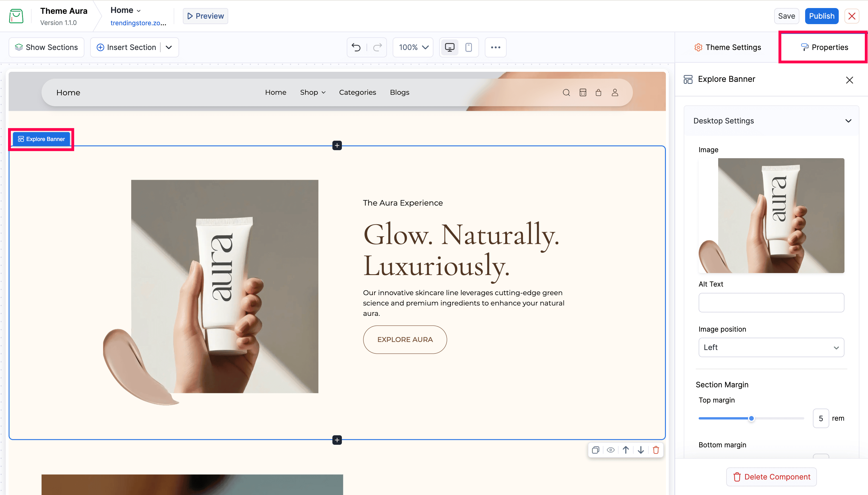Add a section above Explore Banner

point(337,146)
